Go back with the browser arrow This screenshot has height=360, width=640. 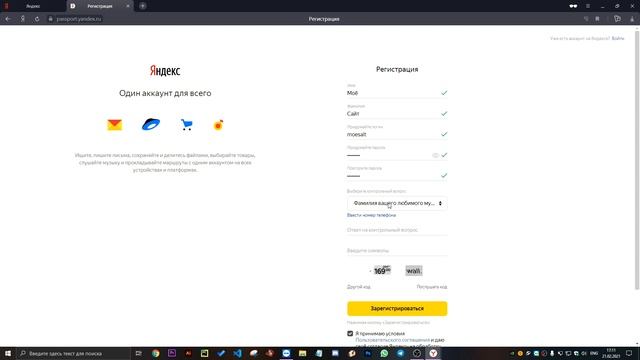(8, 19)
